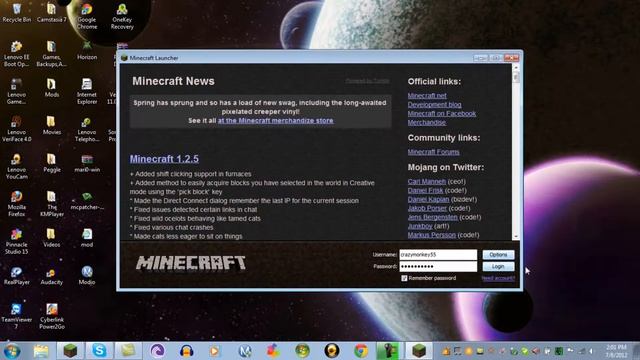The height and width of the screenshot is (360, 640).
Task: Open the Minecraft on Facebook link
Action: (442, 113)
